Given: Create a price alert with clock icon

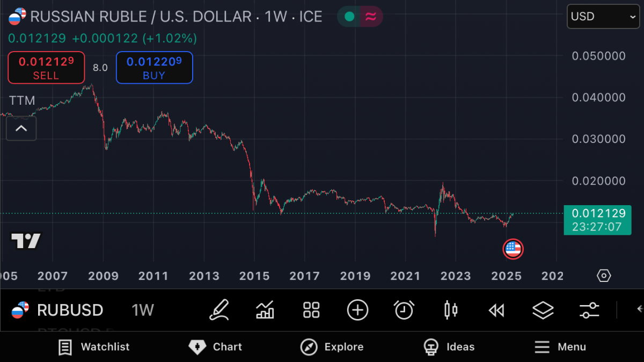Looking at the screenshot, I should tap(404, 310).
